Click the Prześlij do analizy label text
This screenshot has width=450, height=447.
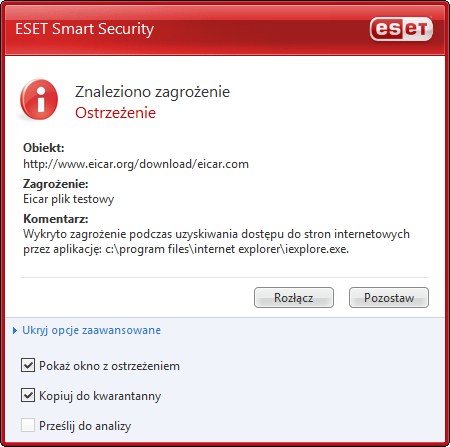point(85,426)
